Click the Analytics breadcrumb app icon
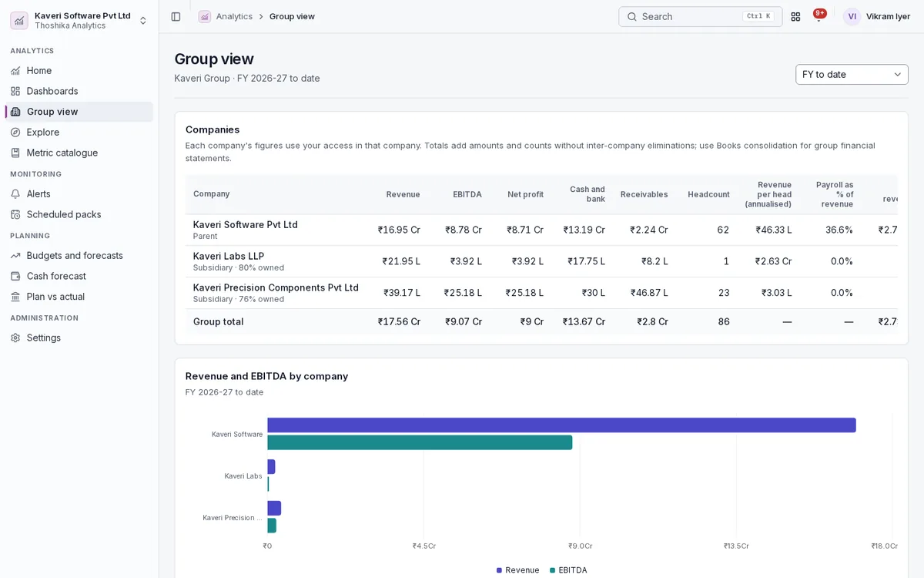Viewport: 924px width, 578px height. pos(204,16)
